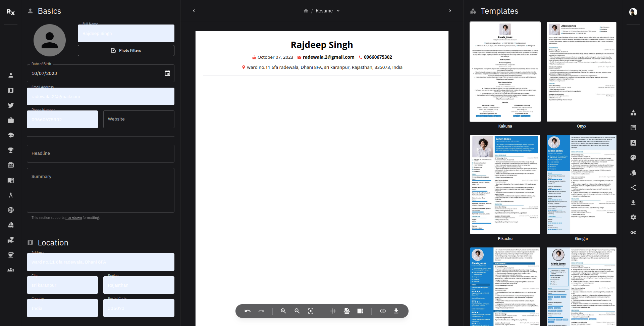Select the Education section icon
The image size is (644, 326).
point(11,135)
